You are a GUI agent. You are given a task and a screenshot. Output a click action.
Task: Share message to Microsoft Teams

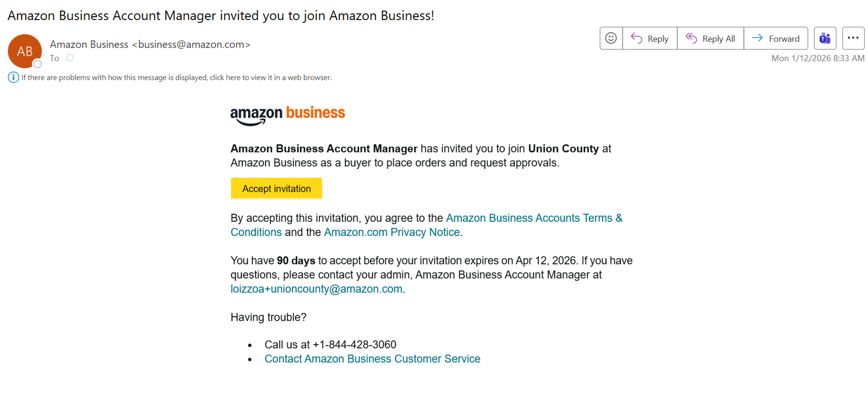point(824,38)
